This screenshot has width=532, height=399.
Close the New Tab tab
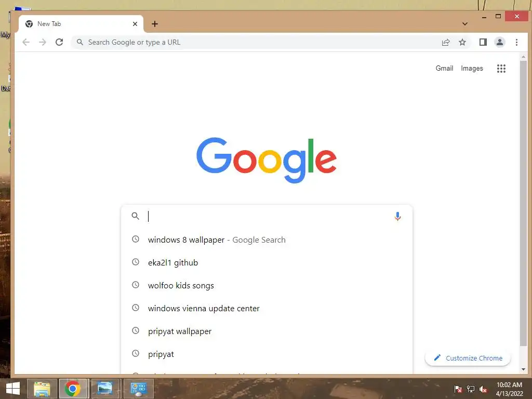(x=135, y=24)
